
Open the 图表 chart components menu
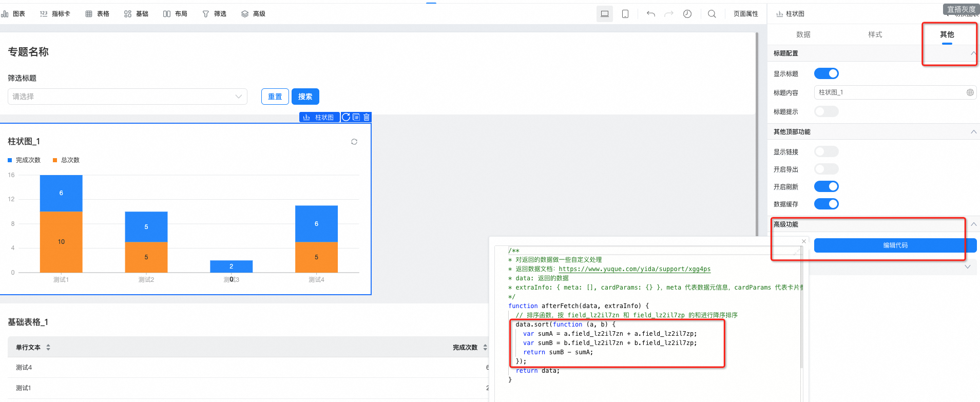point(13,14)
